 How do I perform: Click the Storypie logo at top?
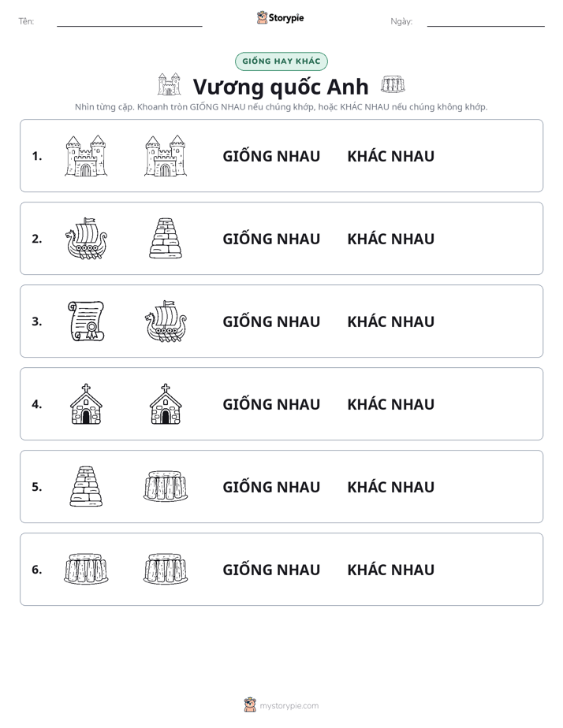click(281, 18)
